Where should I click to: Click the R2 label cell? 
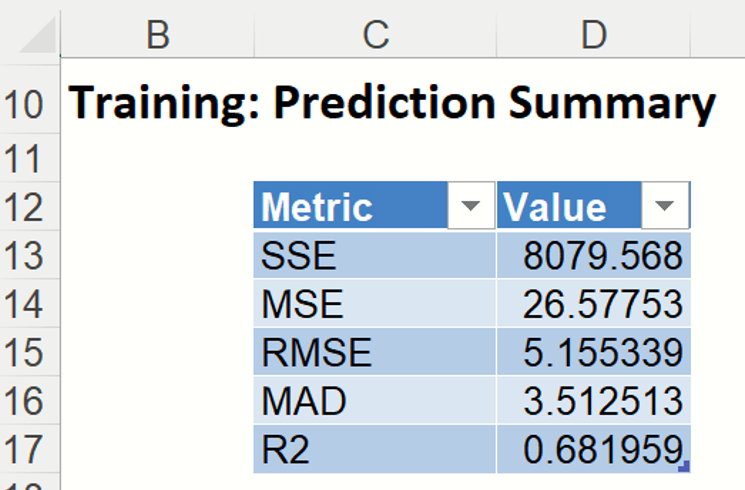pos(375,450)
